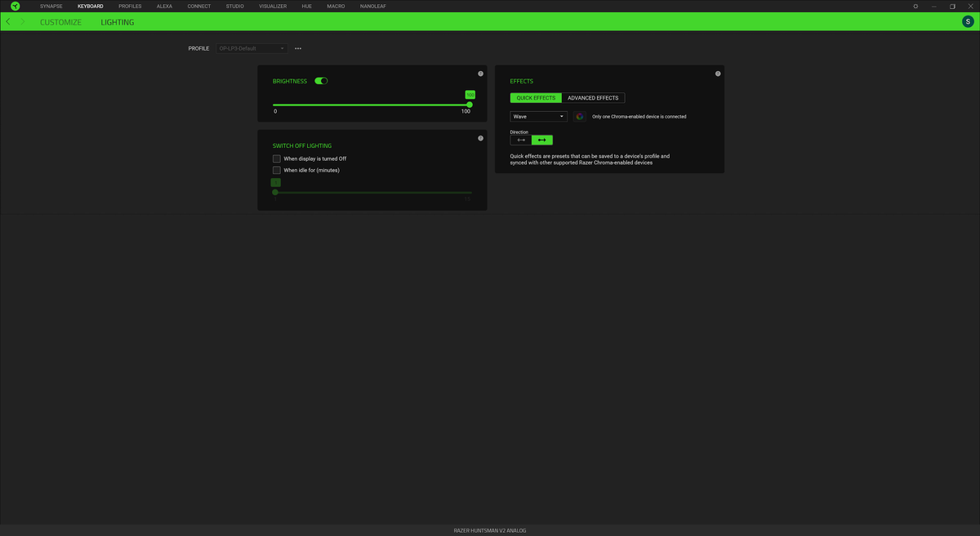
Task: Click the brightness slider handle
Action: click(470, 105)
